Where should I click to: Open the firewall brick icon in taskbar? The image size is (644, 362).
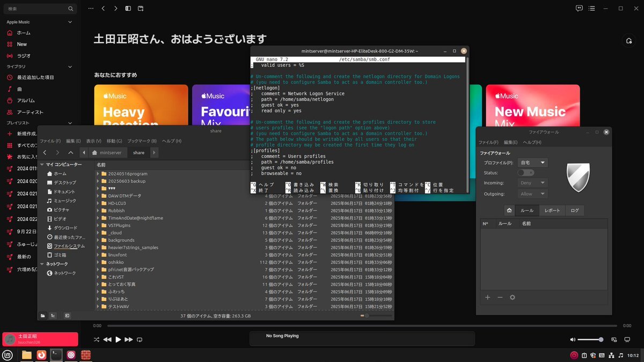coord(85,355)
